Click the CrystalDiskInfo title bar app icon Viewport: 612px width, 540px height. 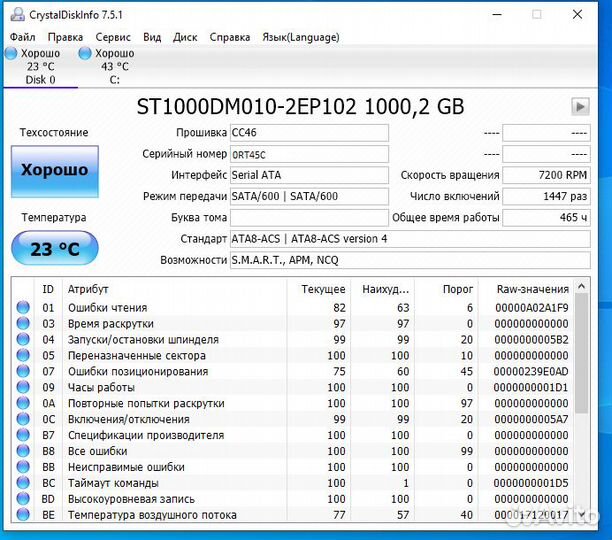17,15
